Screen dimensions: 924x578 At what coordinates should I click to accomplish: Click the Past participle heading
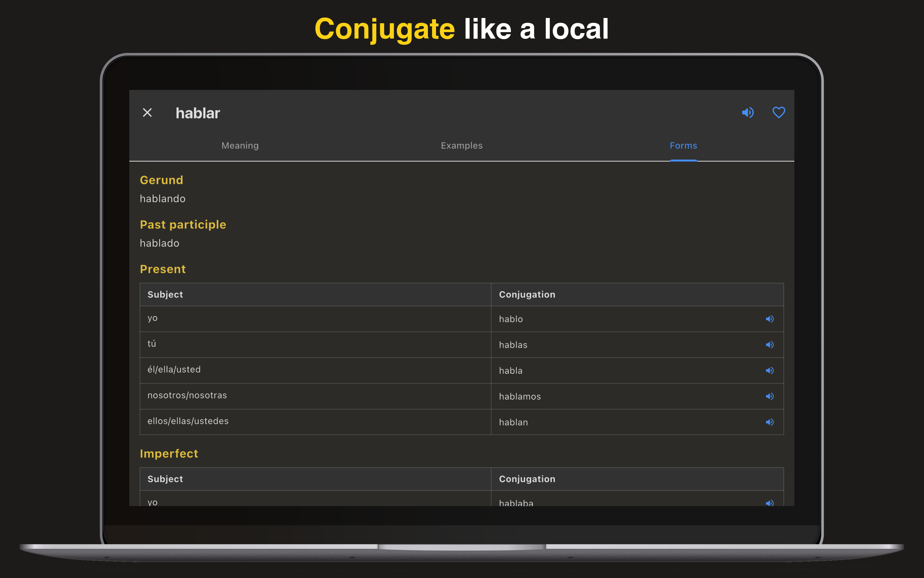183,225
